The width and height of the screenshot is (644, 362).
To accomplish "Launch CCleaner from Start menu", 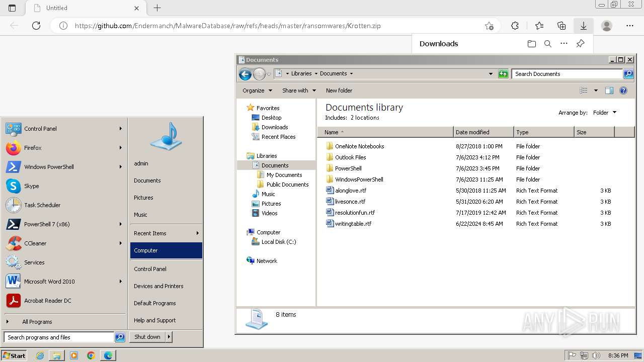I will coord(63,243).
